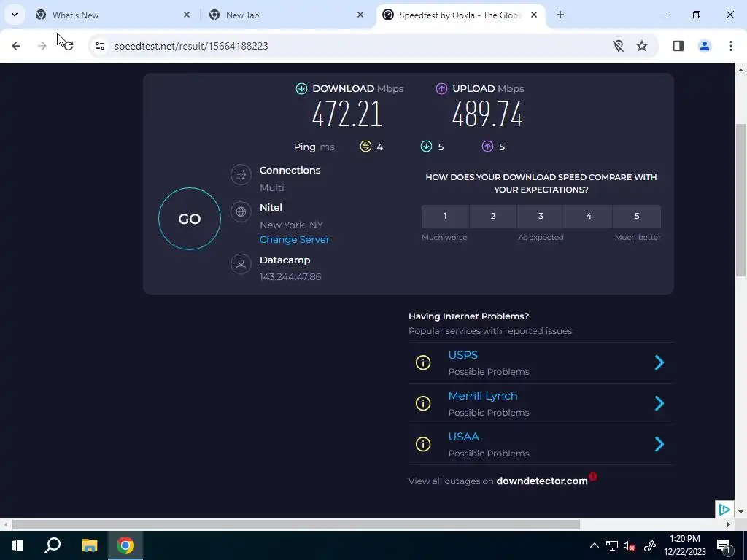Expand the USPS row chevron
This screenshot has width=747, height=560.
[x=659, y=362]
